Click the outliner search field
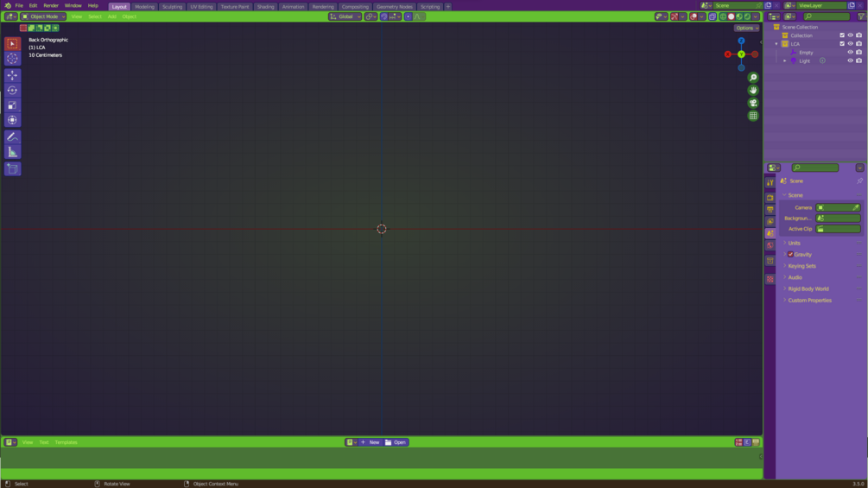The image size is (868, 488). coord(827,16)
